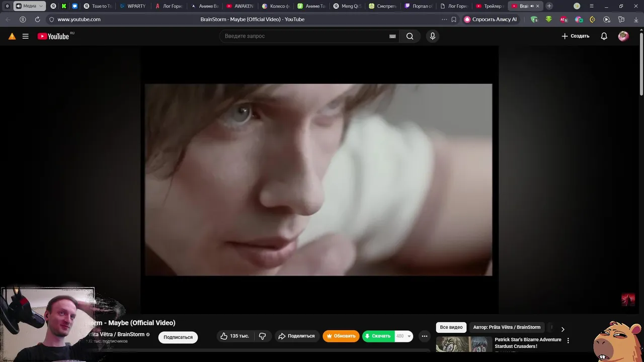
Task: Switch to the AWAKEN browser tab
Action: (x=240, y=6)
